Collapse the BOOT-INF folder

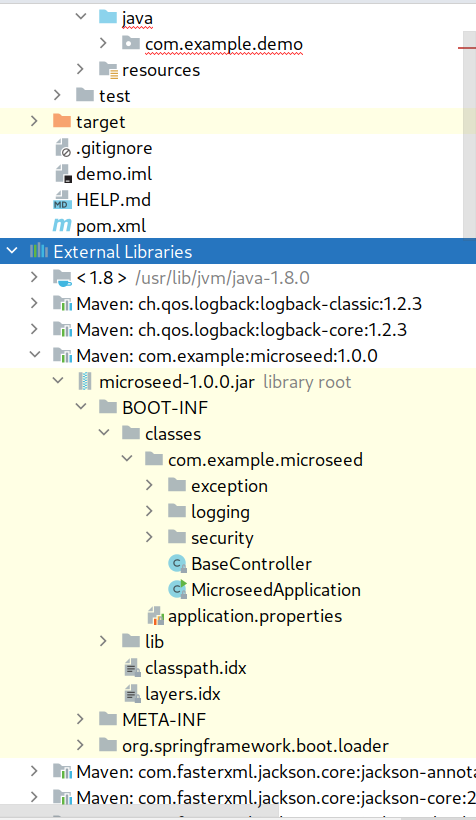(81, 407)
